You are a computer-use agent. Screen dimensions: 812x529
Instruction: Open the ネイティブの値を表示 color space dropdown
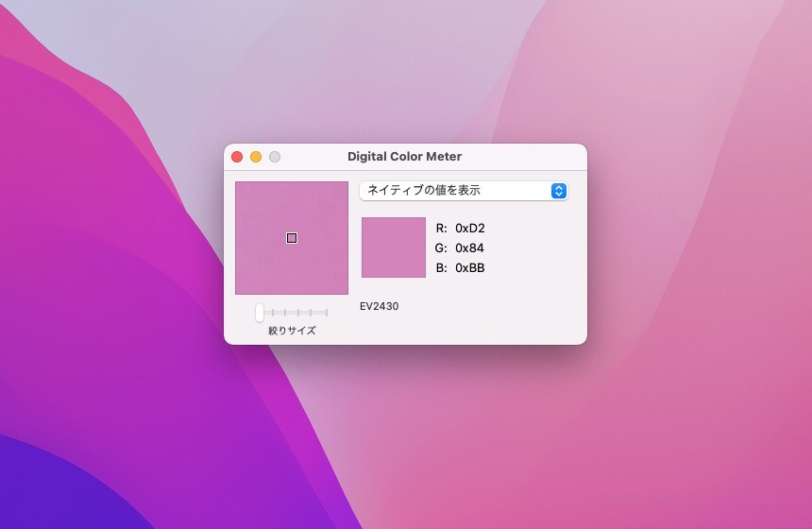pos(464,191)
